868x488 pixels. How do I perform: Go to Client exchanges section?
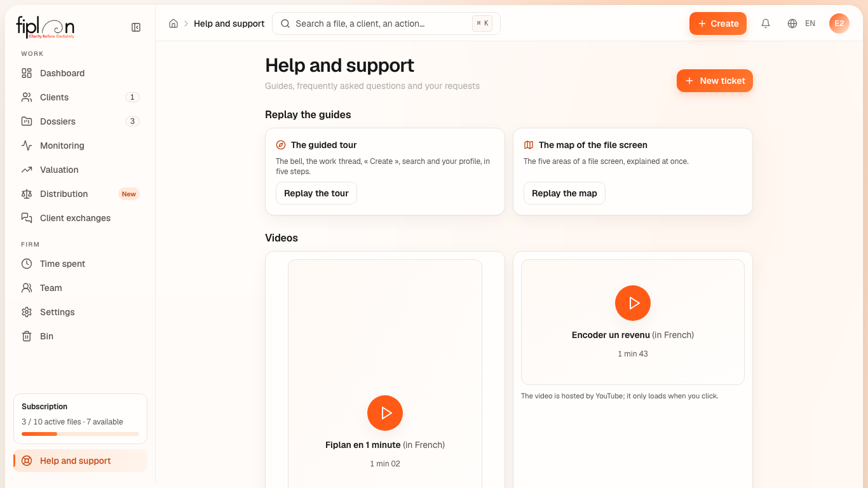80,218
